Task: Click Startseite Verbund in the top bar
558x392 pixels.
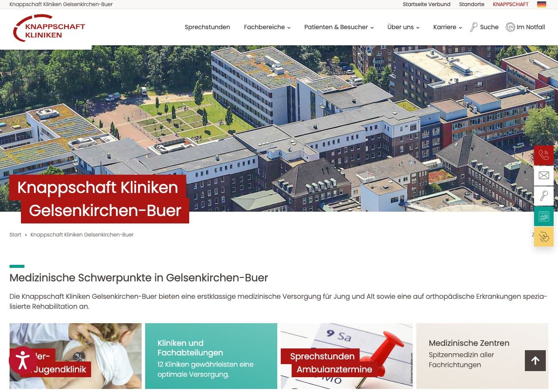Action: tap(426, 4)
